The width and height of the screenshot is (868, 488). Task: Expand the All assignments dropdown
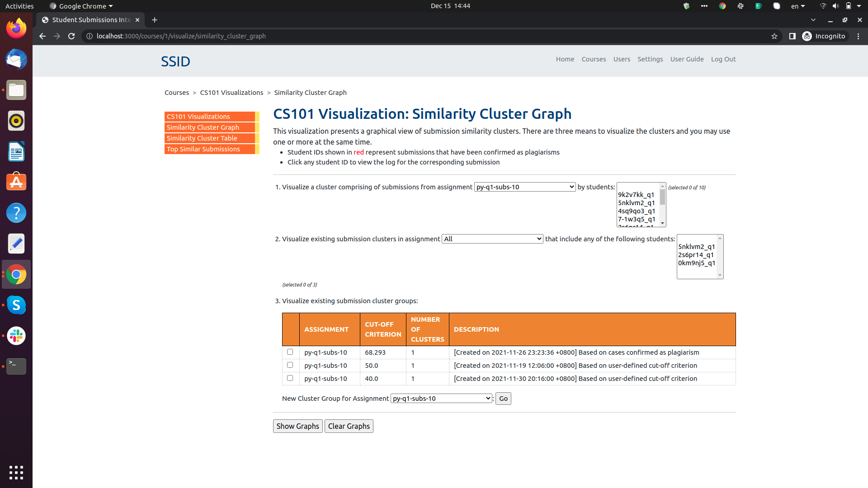(x=492, y=239)
